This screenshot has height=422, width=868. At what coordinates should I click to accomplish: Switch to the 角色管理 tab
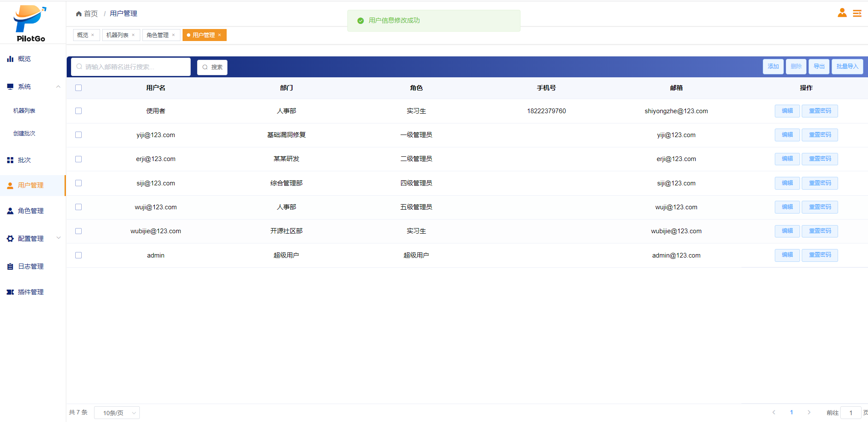[157, 35]
